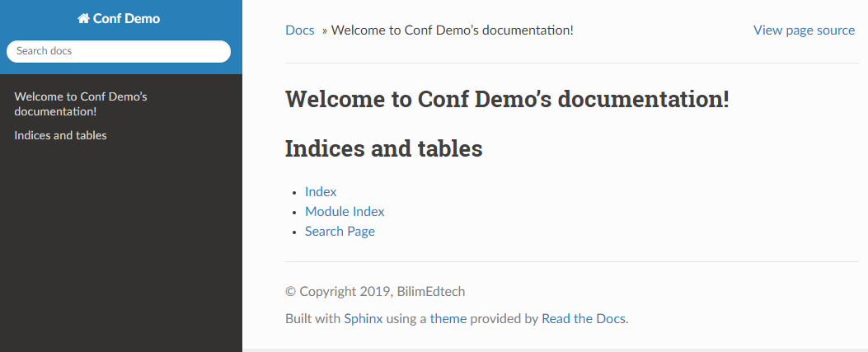Viewport: 868px width, 352px height.
Task: Click the Built with text in the footer
Action: pyautogui.click(x=312, y=319)
